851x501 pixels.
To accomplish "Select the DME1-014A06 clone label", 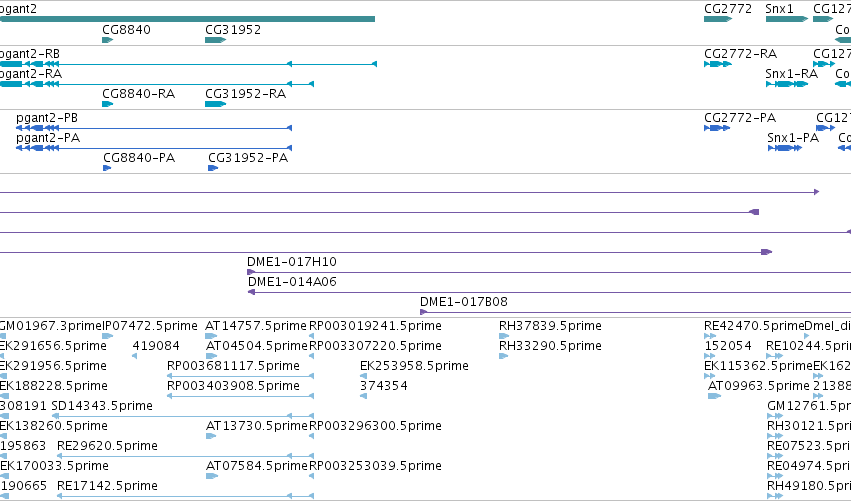I will point(292,282).
